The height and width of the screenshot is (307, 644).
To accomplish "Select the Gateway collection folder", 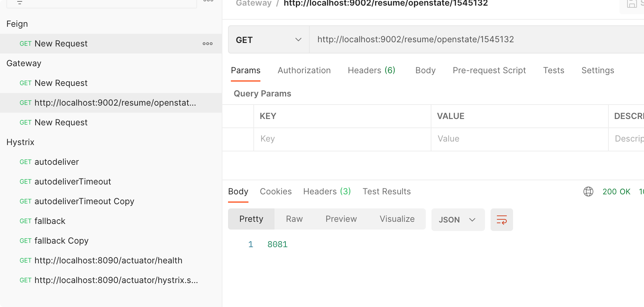I will 24,63.
